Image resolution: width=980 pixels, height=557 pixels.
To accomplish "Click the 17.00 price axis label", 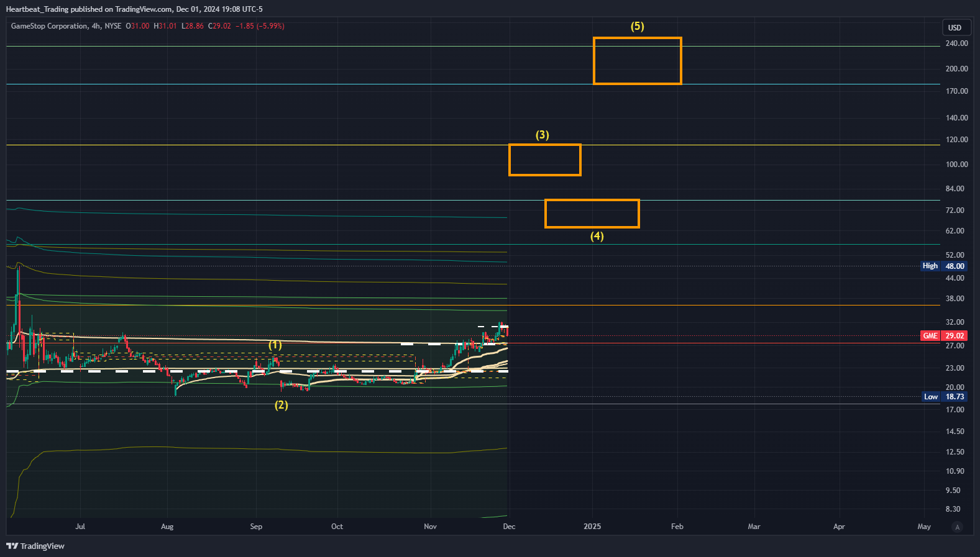I will 955,410.
